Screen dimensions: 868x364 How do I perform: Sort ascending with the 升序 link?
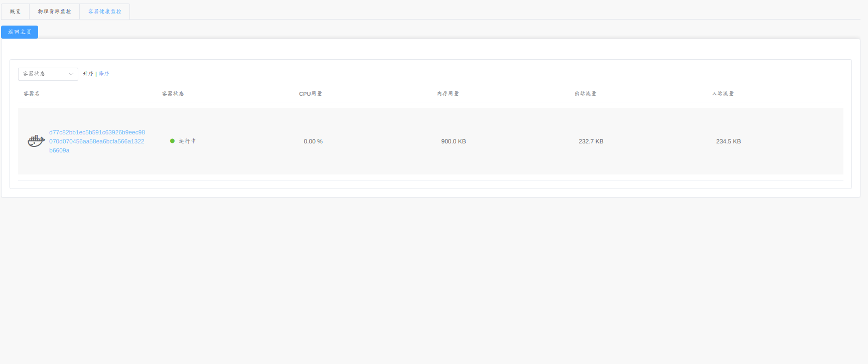click(88, 74)
